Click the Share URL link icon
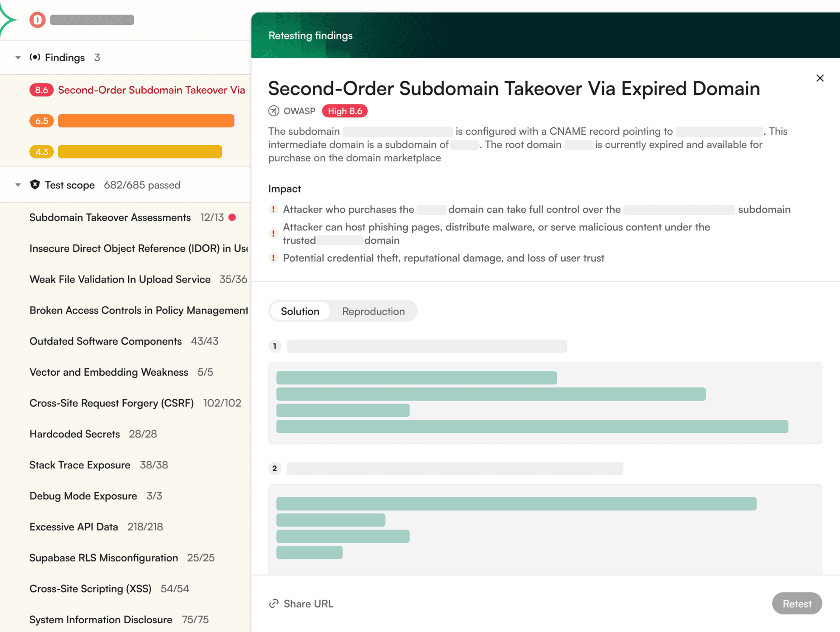This screenshot has width=840, height=632. [x=274, y=604]
